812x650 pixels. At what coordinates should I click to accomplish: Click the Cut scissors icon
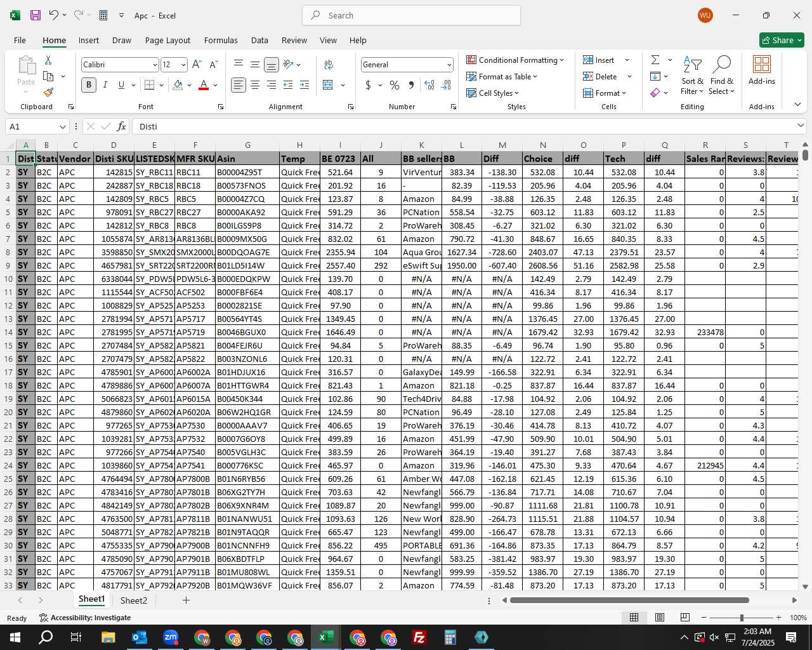click(x=48, y=60)
